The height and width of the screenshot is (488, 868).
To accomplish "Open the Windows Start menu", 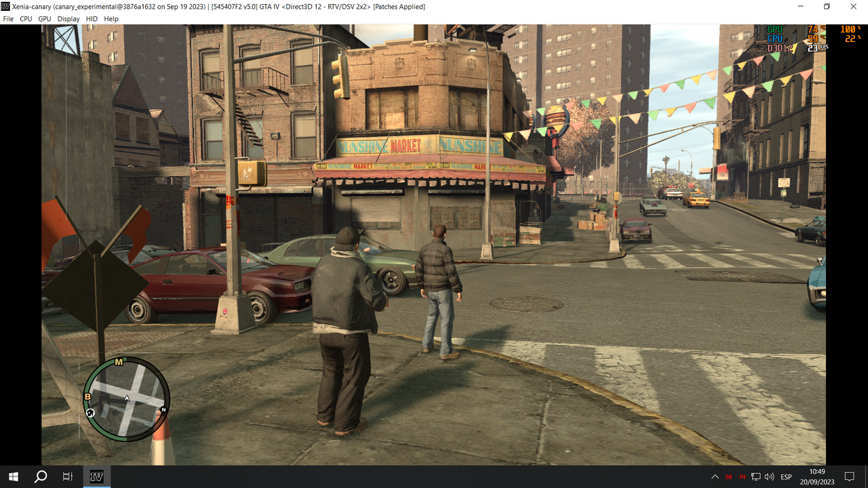I will coord(13,476).
